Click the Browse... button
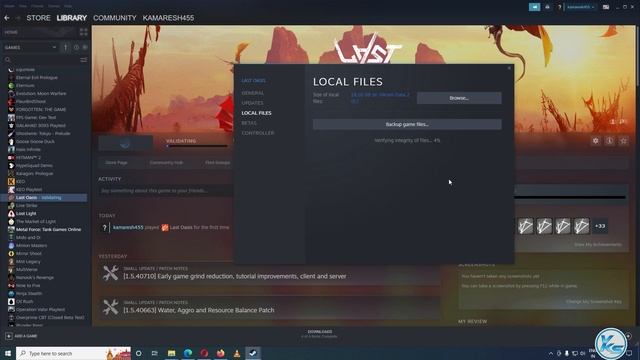 (459, 98)
